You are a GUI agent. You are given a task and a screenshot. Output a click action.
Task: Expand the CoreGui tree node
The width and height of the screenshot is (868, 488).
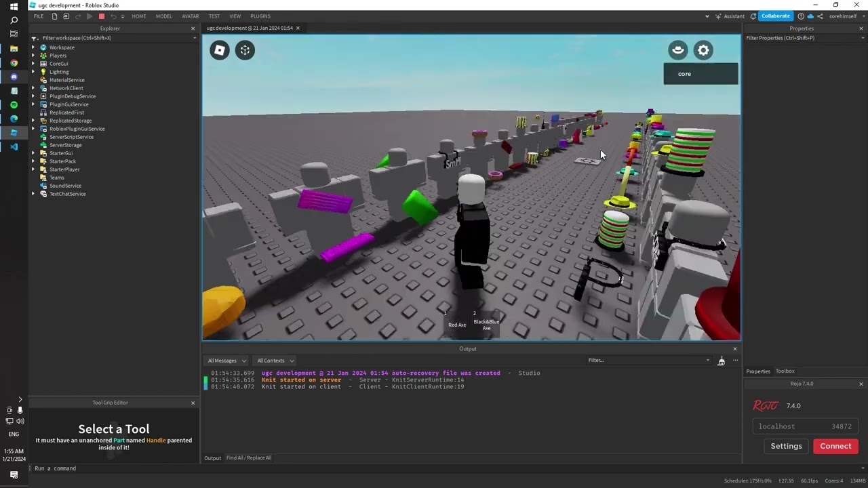(33, 64)
